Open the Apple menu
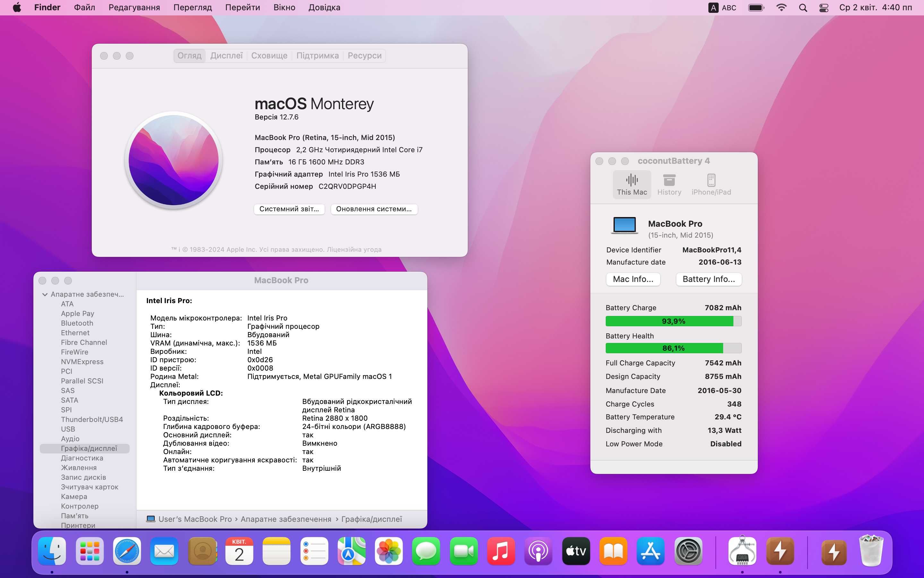Image resolution: width=924 pixels, height=578 pixels. coord(17,7)
